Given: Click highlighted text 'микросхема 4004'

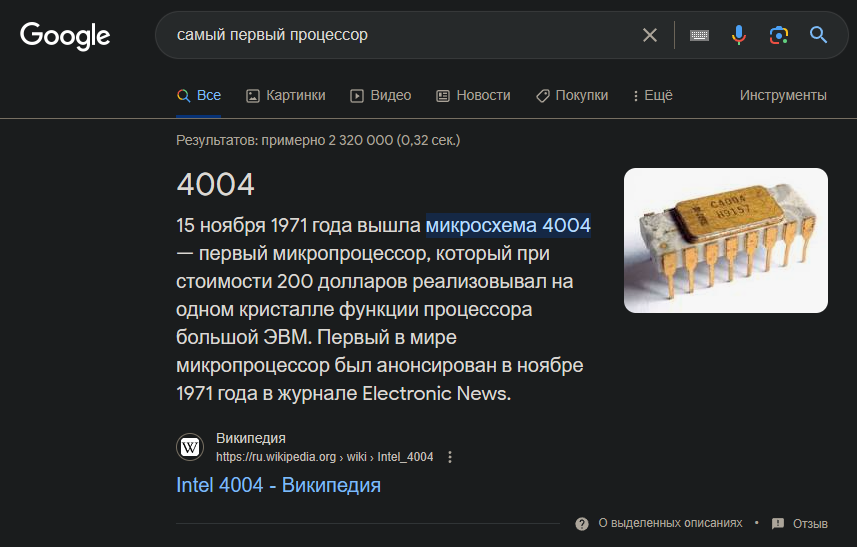Looking at the screenshot, I should point(508,225).
